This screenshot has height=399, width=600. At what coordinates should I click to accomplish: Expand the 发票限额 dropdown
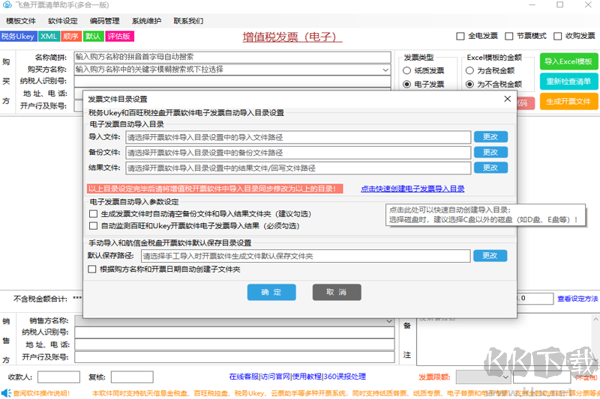(505, 377)
